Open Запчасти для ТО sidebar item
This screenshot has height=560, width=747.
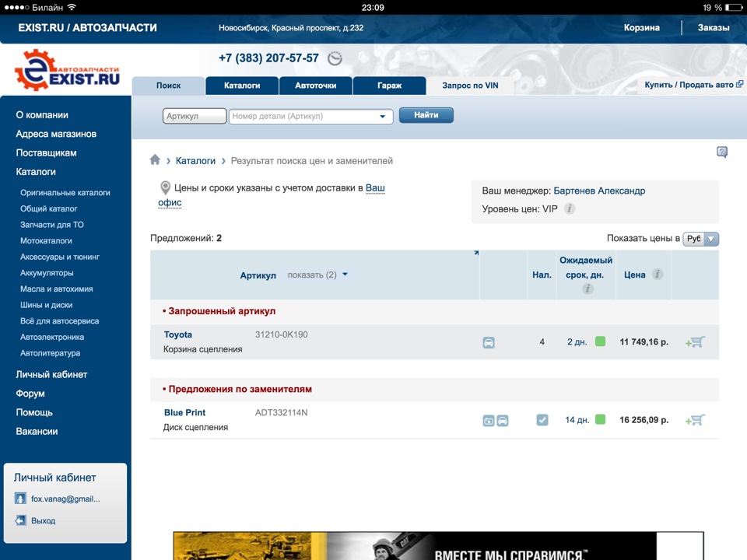click(52, 225)
